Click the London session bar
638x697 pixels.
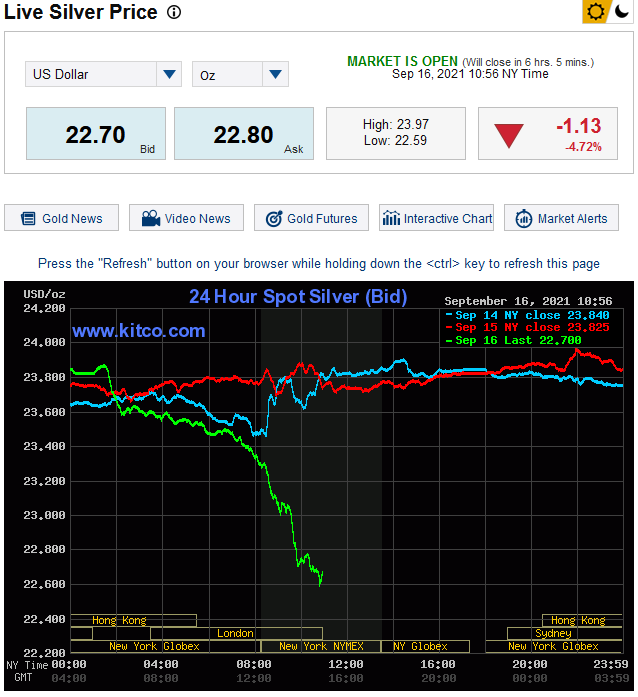pyautogui.click(x=236, y=633)
